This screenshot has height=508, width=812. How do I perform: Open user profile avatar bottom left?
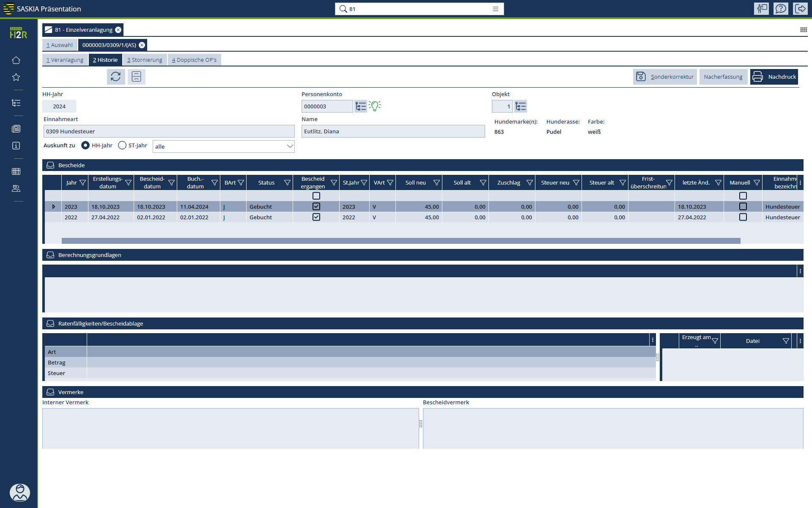pos(19,492)
